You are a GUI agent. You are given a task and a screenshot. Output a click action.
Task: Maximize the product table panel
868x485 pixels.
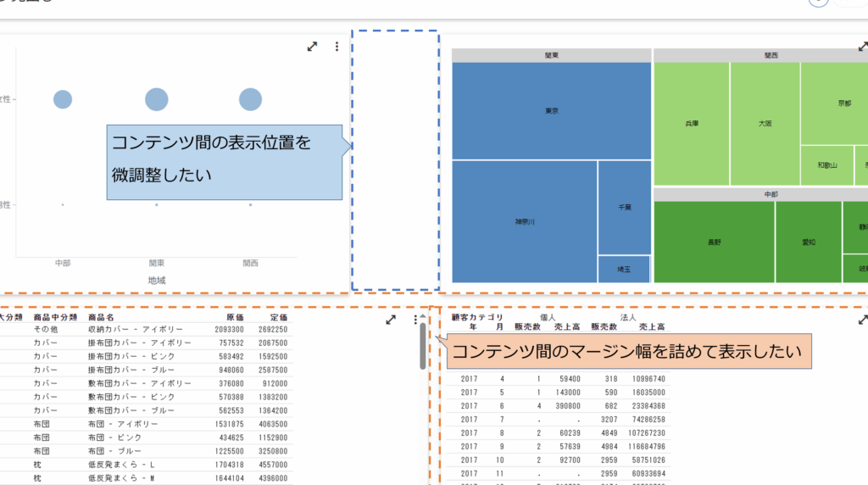(391, 320)
